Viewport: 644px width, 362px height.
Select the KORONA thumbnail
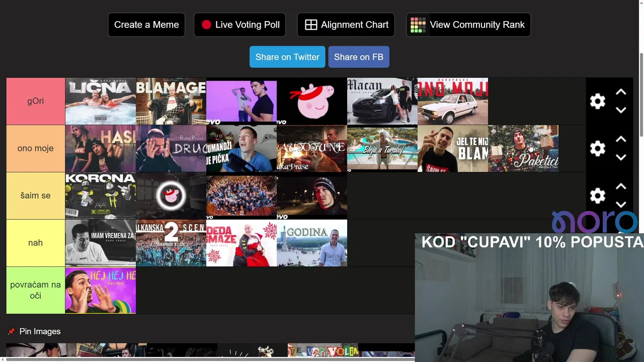[101, 196]
